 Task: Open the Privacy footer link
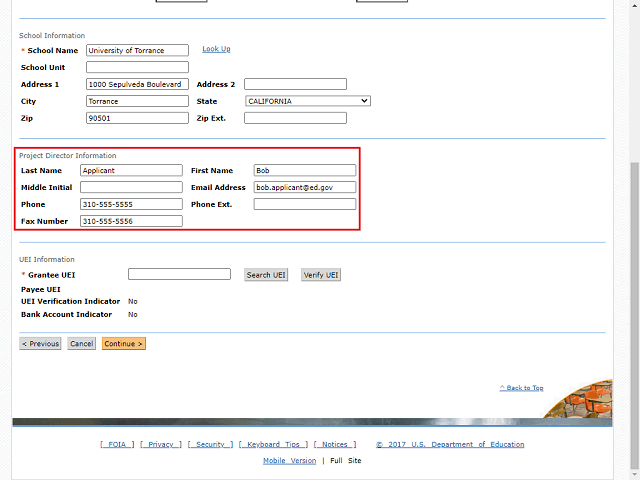tap(161, 444)
